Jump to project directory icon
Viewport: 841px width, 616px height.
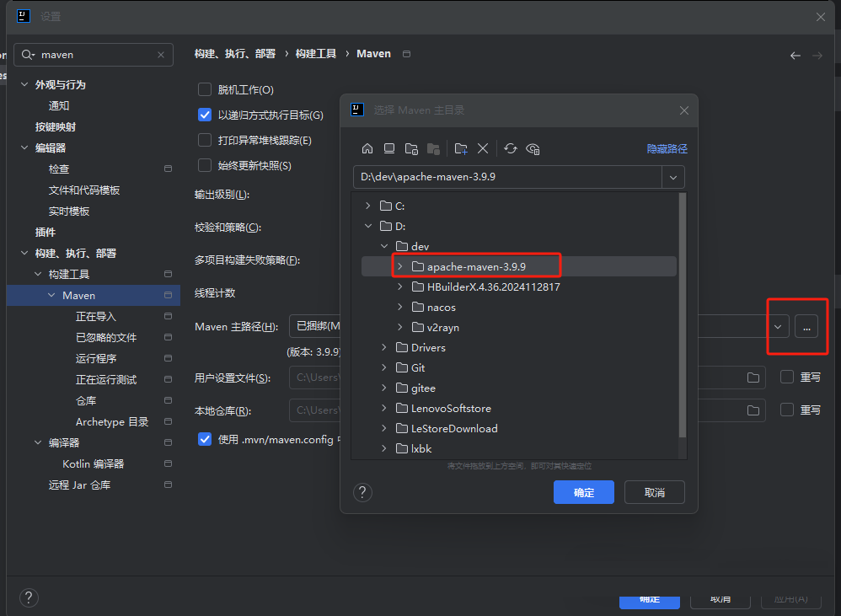coord(411,148)
